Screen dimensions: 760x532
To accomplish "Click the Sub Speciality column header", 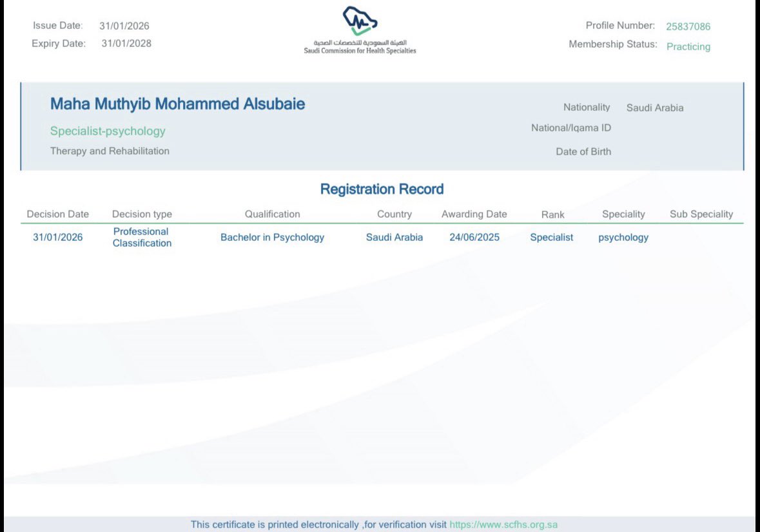I will click(x=701, y=214).
